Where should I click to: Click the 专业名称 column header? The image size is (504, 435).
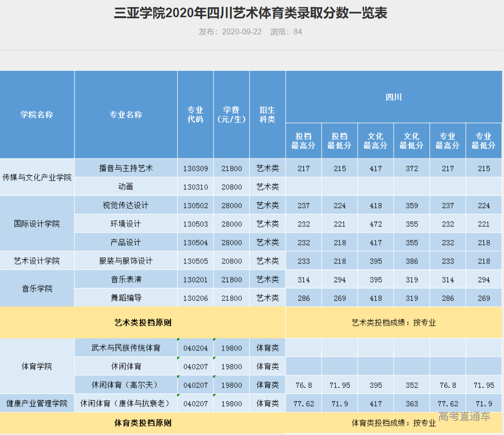pyautogui.click(x=126, y=115)
